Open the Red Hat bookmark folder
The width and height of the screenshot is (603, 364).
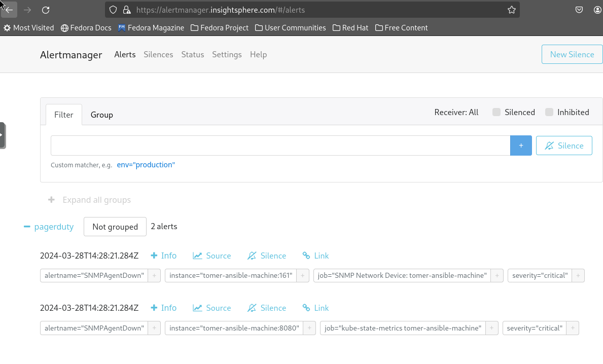pyautogui.click(x=350, y=28)
